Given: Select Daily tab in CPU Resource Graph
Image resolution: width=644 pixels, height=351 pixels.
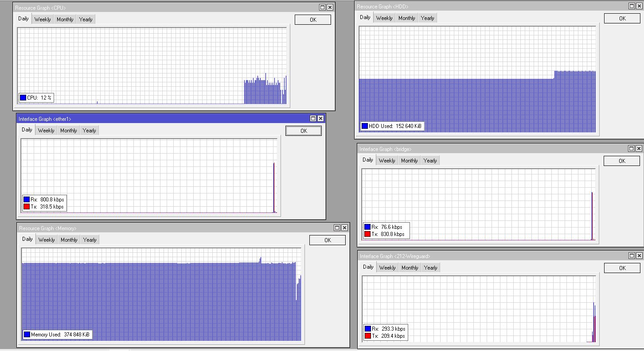Looking at the screenshot, I should [x=23, y=19].
